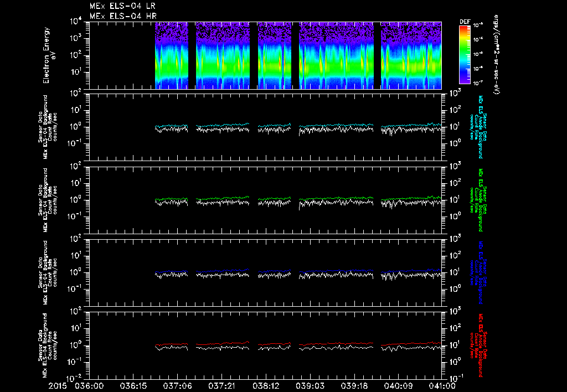The image size is (567, 392).
Task: Click the red "MEx ELS Anode Background" legend text
Action: coord(480,345)
